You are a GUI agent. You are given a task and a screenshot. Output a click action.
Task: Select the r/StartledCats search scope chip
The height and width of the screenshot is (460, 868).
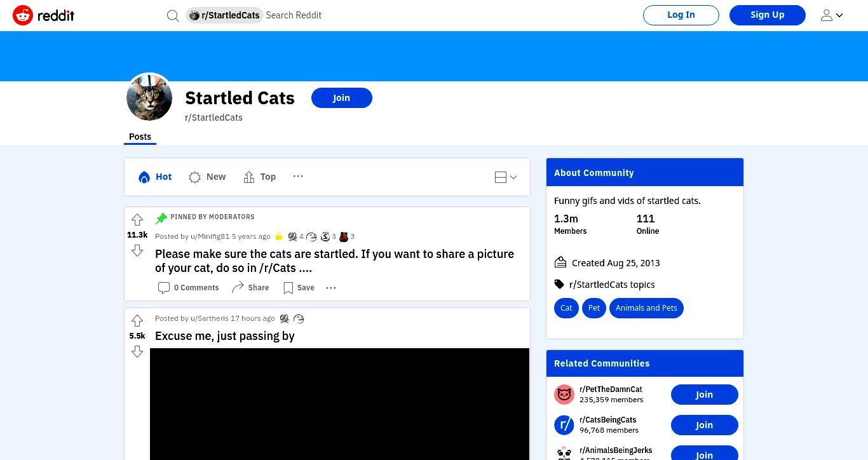(224, 15)
